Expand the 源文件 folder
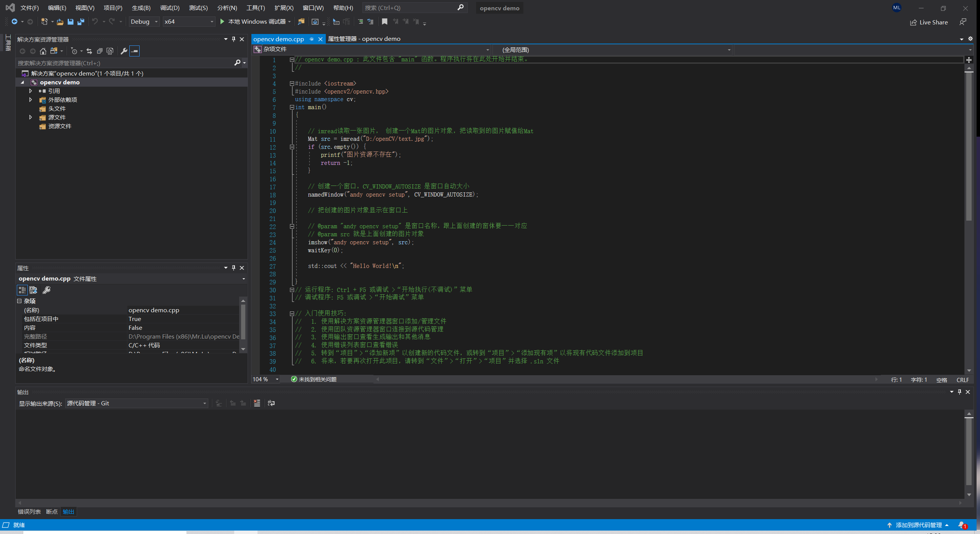 coord(31,117)
